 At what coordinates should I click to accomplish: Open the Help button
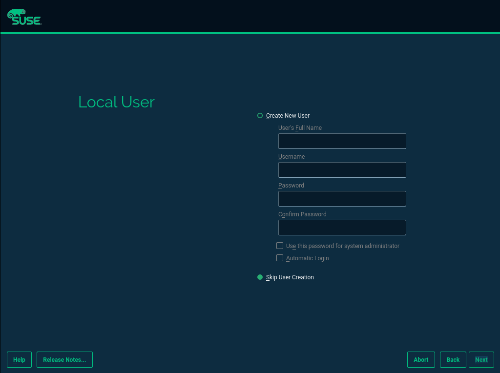point(19,360)
